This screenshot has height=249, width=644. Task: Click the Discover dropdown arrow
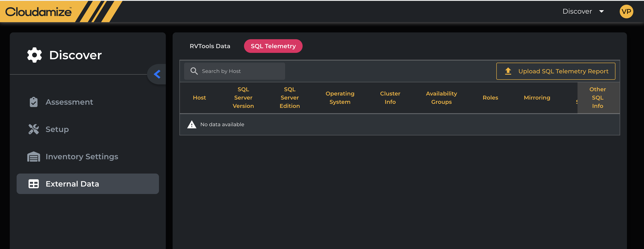pyautogui.click(x=602, y=12)
